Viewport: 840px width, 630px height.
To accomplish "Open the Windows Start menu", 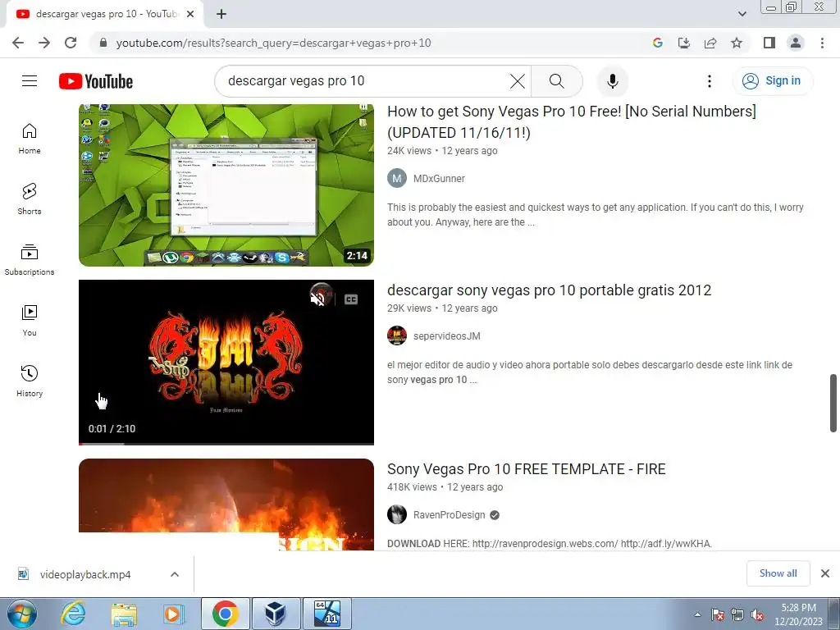I will (x=21, y=614).
